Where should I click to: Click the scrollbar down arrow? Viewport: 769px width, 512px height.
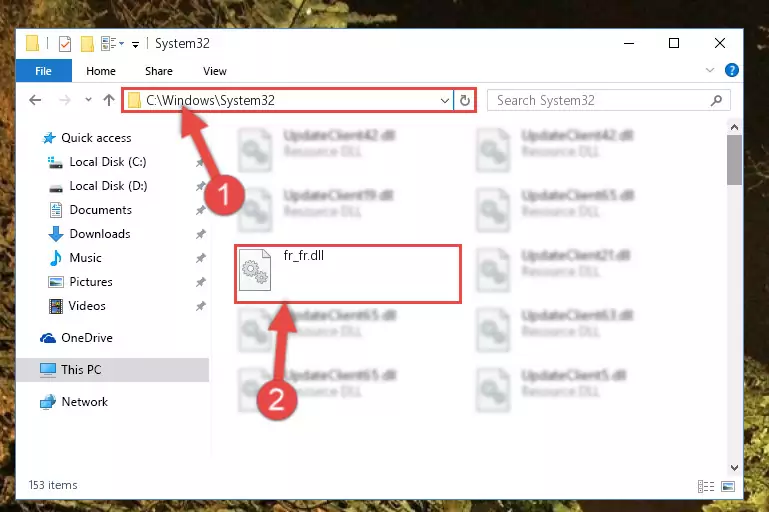[734, 468]
